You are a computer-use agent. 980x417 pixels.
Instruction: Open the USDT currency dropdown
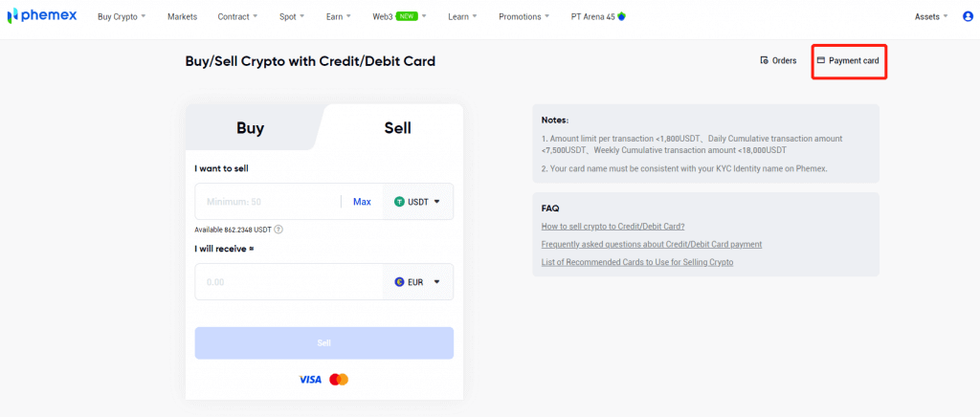(417, 202)
